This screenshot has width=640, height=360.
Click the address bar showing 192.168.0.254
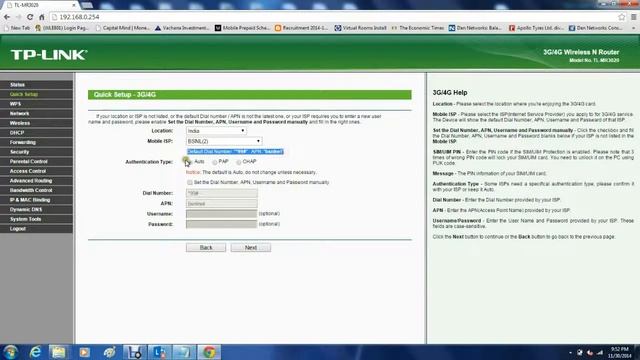point(335,17)
